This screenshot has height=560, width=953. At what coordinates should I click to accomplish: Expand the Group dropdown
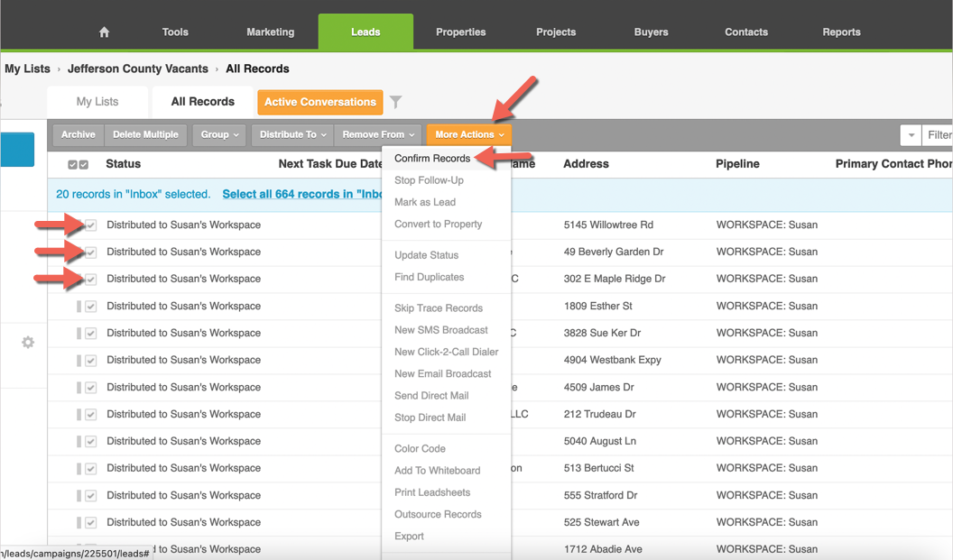click(219, 135)
